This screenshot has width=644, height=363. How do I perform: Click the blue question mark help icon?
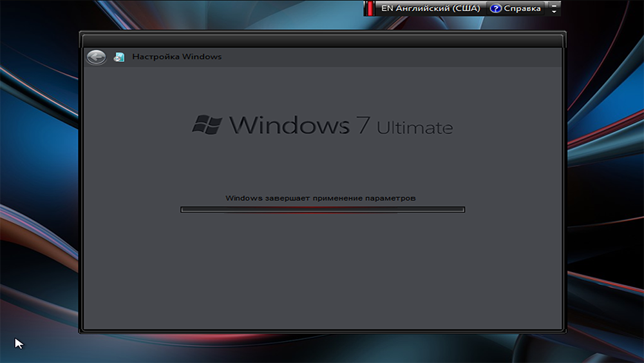[496, 8]
